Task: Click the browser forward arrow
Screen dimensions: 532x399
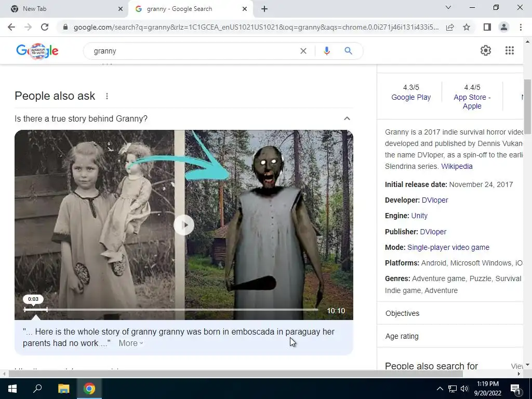Action: [x=28, y=27]
